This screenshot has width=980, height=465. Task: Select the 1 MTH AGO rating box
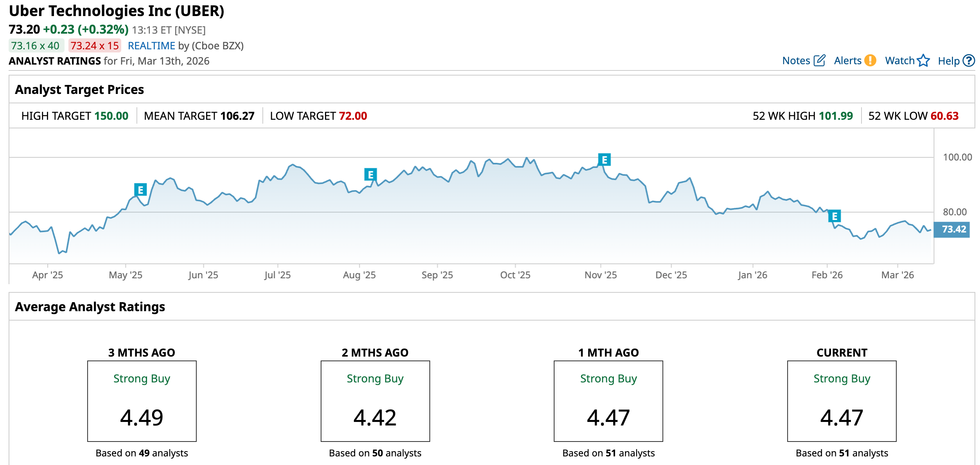point(608,401)
